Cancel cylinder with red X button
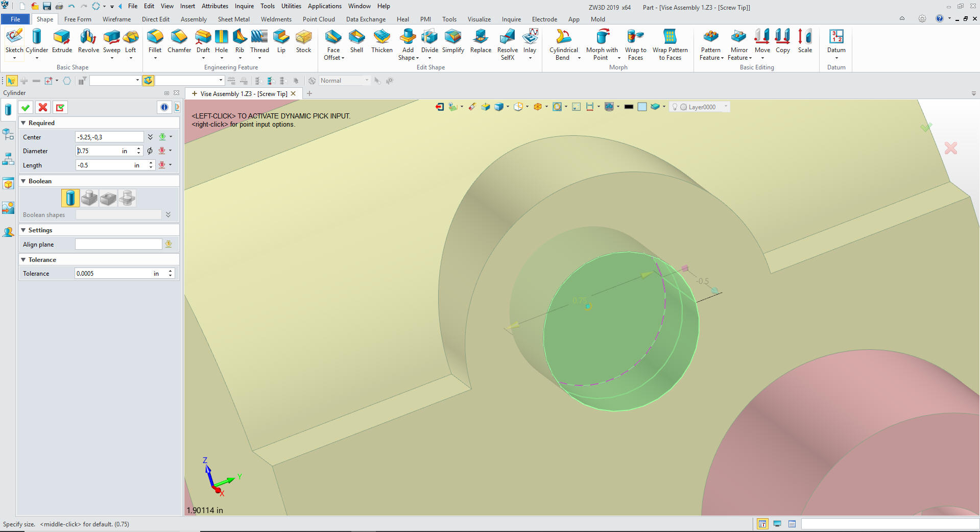Viewport: 980px width, 532px height. coord(43,107)
